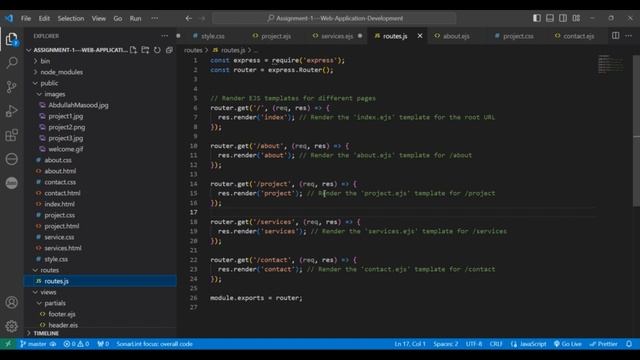Screen dimensions: 640x360
Task: Show more menu bar items
Action: coord(154,18)
